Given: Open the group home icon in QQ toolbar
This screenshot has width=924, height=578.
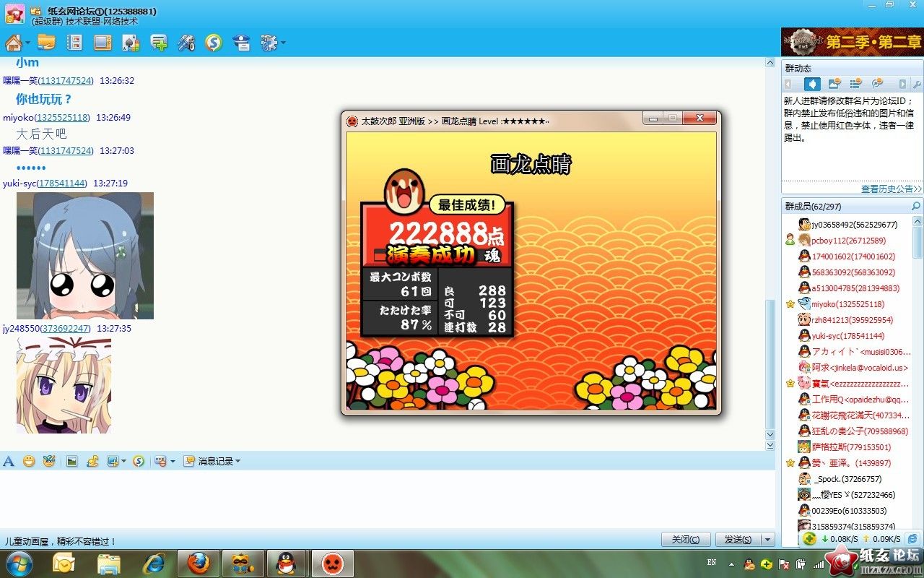Looking at the screenshot, I should coord(13,43).
